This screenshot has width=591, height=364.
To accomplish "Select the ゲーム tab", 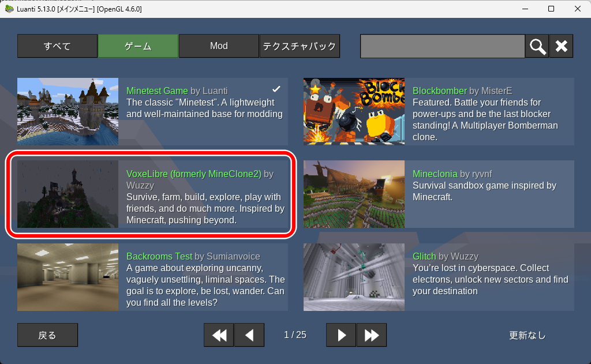I will pyautogui.click(x=138, y=46).
